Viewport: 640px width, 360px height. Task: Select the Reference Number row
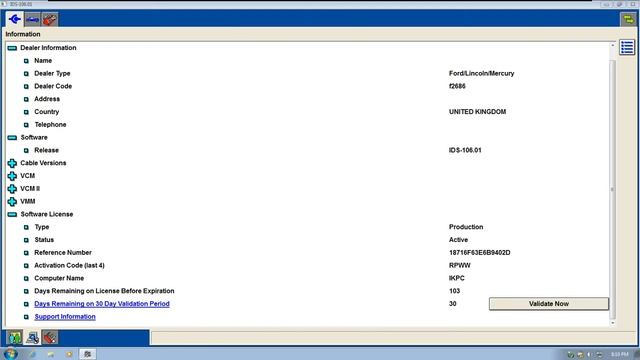pos(307,253)
